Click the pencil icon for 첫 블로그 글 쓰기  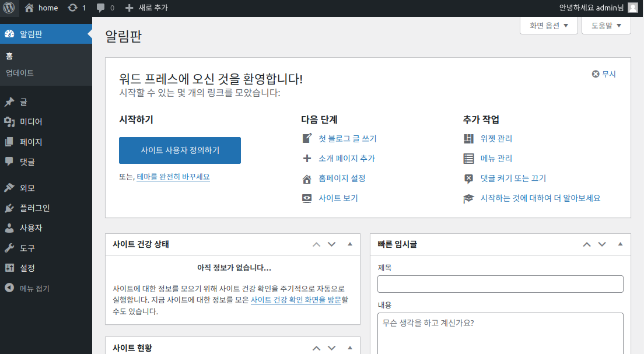307,138
